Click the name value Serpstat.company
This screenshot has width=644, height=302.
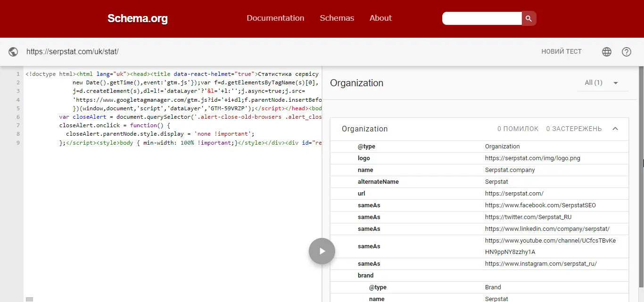510,170
